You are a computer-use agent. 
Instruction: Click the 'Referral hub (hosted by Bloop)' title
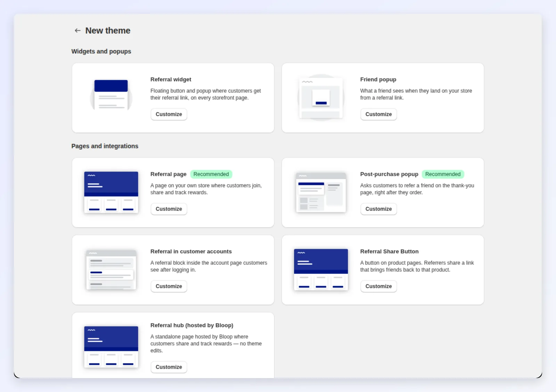pos(192,325)
